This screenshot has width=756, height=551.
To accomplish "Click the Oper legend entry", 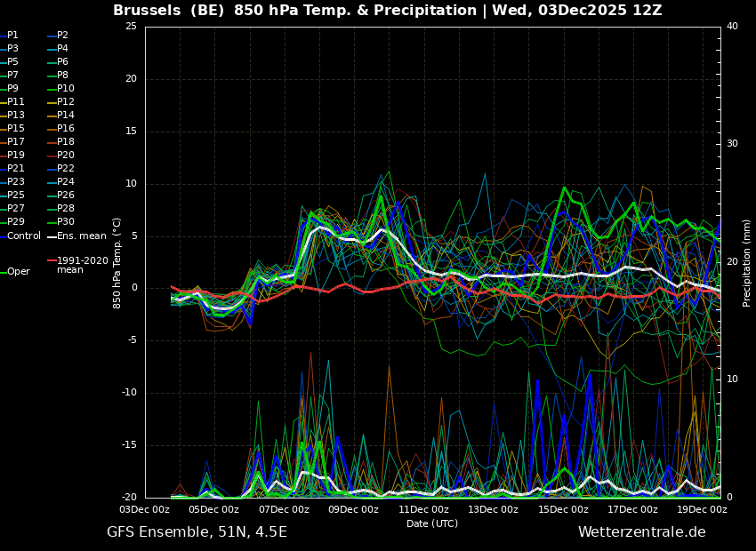I will tap(18, 272).
